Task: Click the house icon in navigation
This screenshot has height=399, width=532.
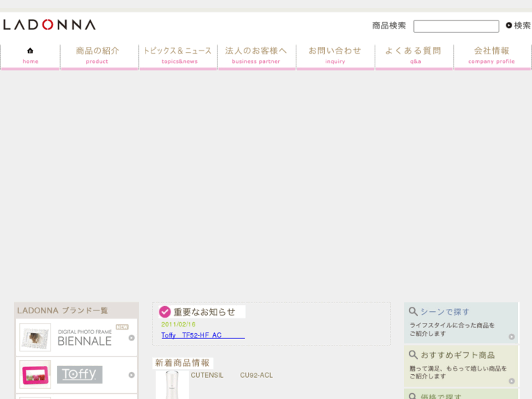Action: click(30, 51)
